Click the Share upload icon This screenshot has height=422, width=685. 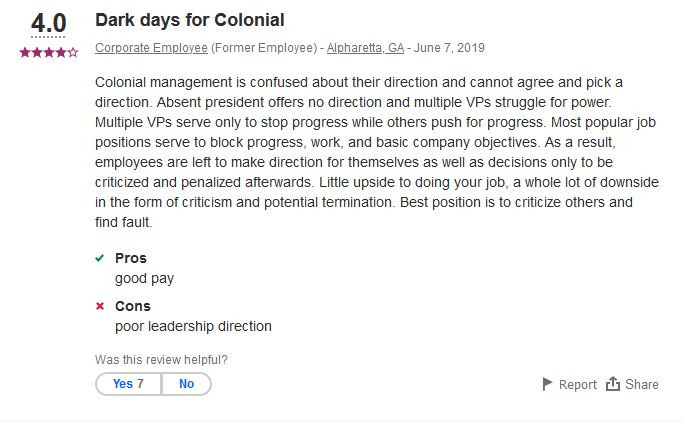[612, 384]
